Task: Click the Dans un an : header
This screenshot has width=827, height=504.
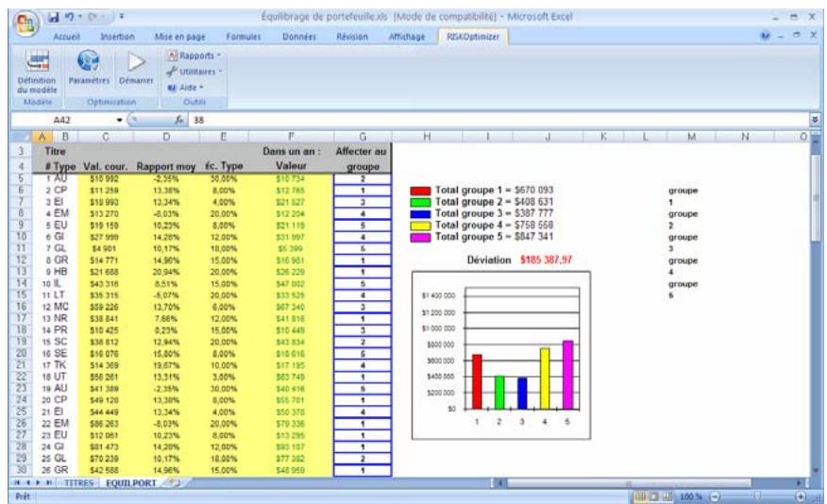Action: pos(291,151)
